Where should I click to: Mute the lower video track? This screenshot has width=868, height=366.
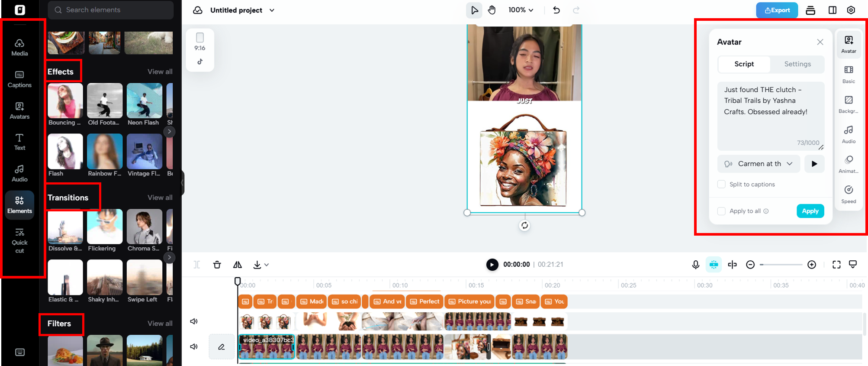click(194, 347)
